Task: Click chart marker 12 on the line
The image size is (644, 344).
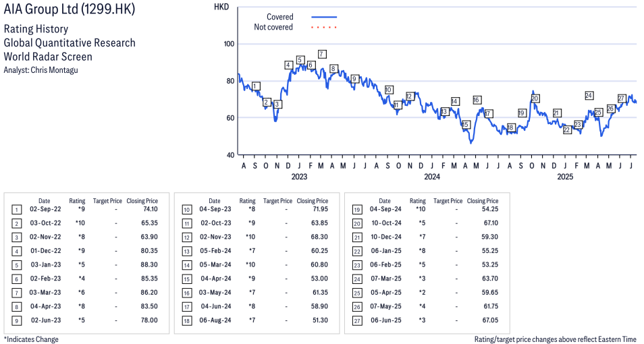Action: [x=410, y=96]
